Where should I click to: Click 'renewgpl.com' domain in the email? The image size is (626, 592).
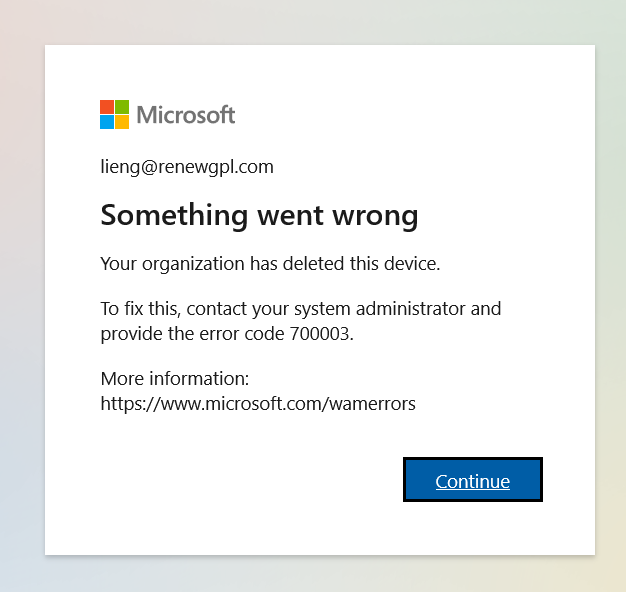(216, 168)
